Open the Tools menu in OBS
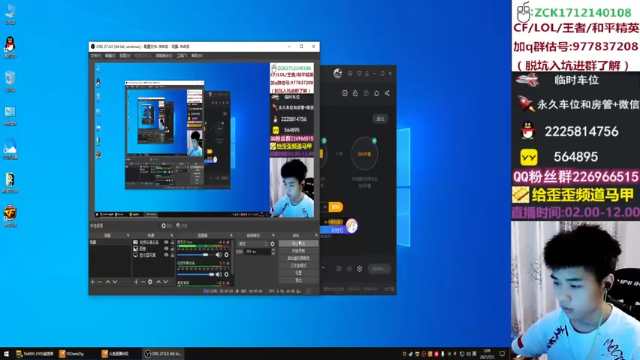The width and height of the screenshot is (640, 360). point(182,56)
